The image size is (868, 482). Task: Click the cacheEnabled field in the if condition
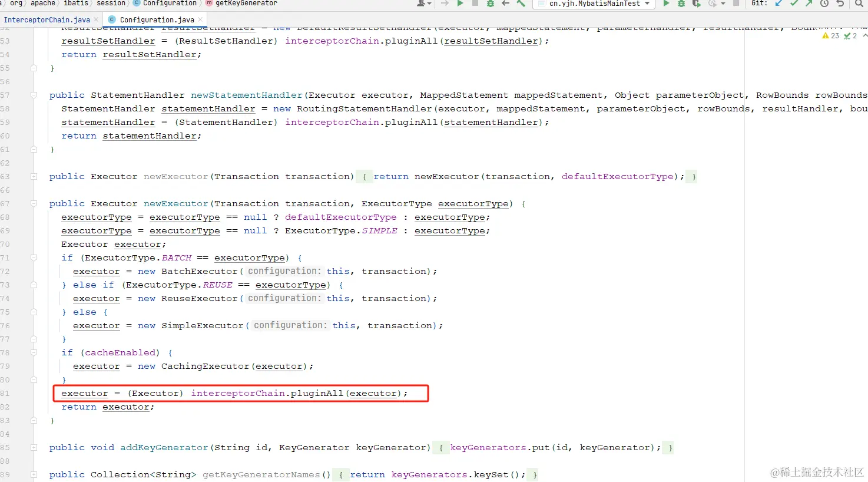(x=120, y=352)
